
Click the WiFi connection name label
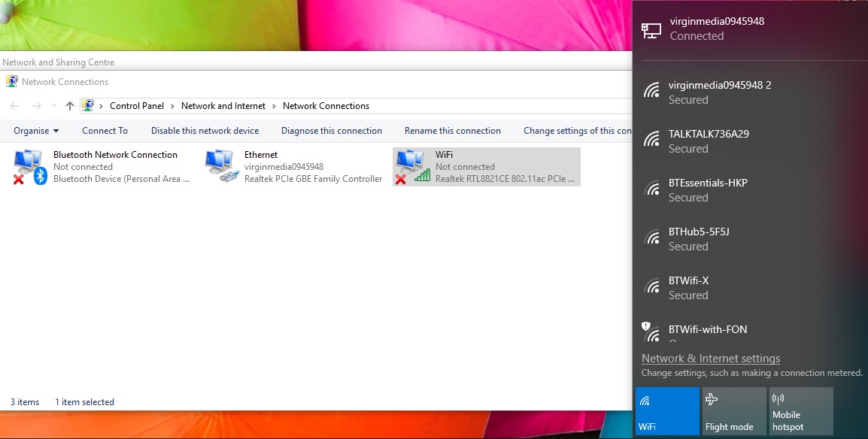pyautogui.click(x=444, y=155)
